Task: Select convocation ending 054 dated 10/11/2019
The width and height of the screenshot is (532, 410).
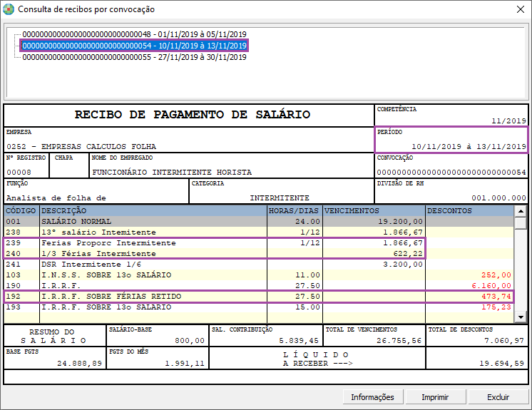Action: 134,46
